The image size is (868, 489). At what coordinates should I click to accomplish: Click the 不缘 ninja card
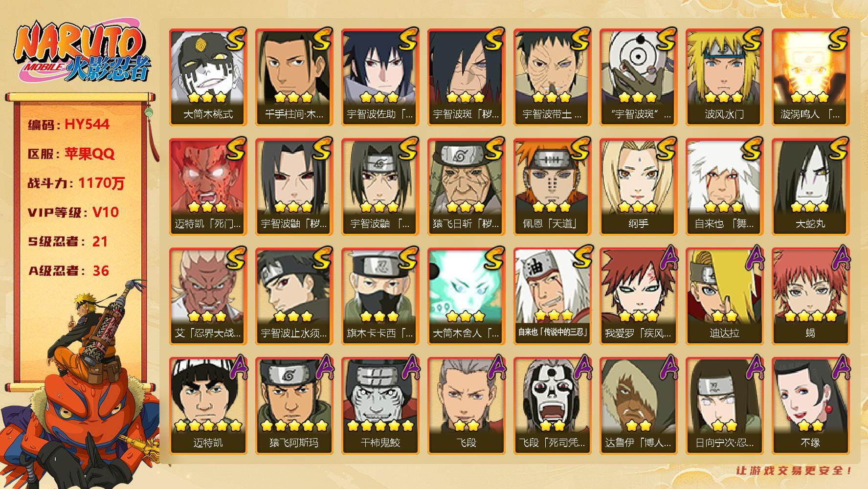[810, 405]
